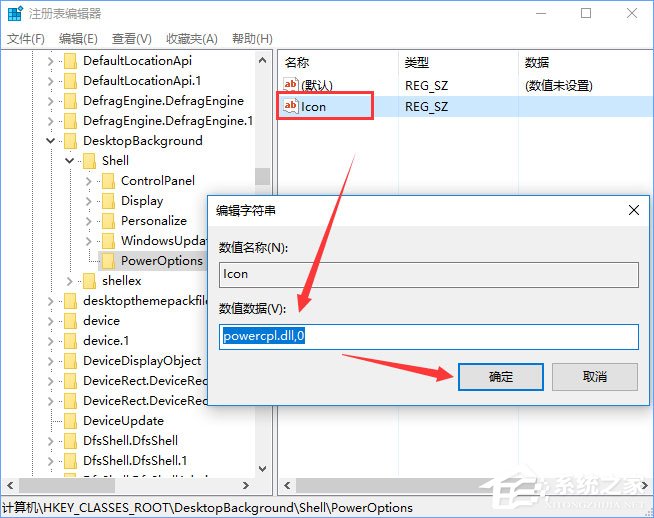Click the Personalize folder icon
Viewport: 654px width, 518px height.
(x=108, y=221)
